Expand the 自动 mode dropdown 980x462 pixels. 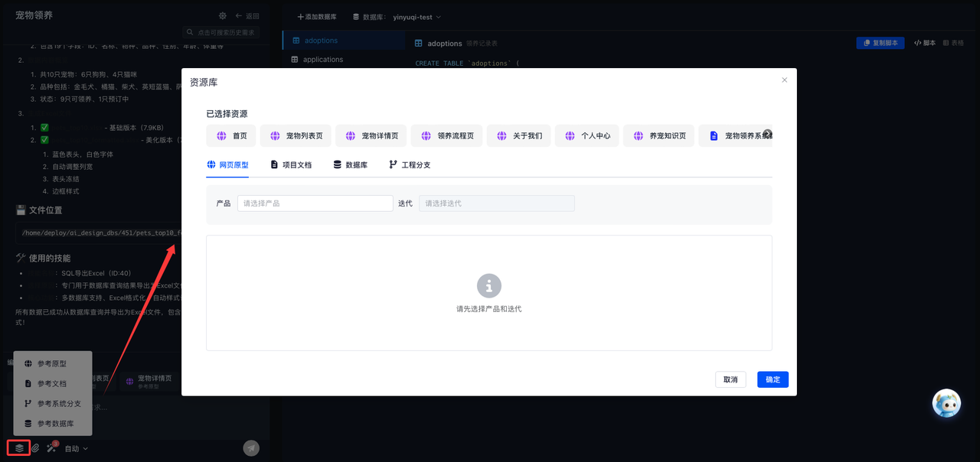[x=77, y=449]
